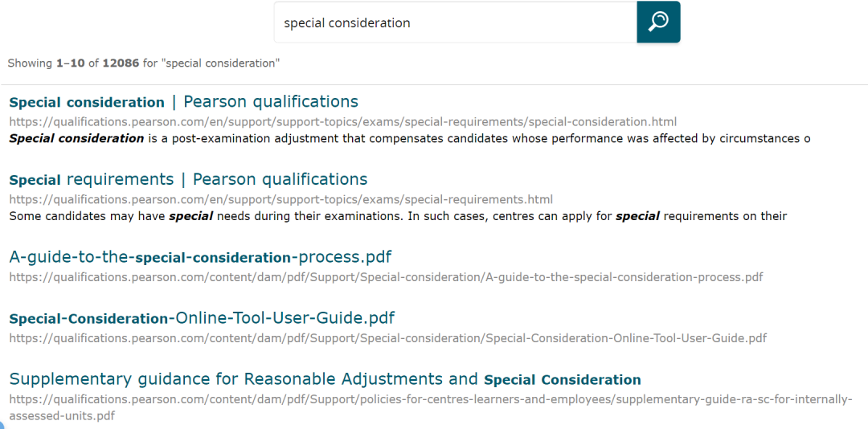Focus the search box containing 'special consideration'
Image resolution: width=868 pixels, height=429 pixels.
point(455,22)
